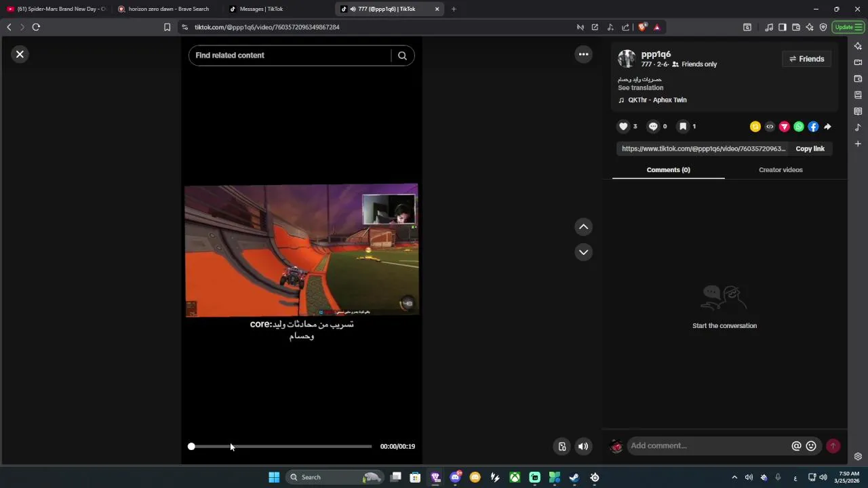Open sidebar settings gear at bottom right
This screenshot has width=868, height=488.
858,457
